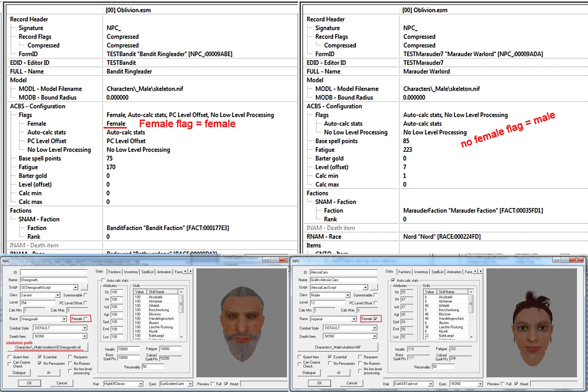The width and height of the screenshot is (588, 392).
Task: Enable Quest Item for AlessiaCaro
Action: click(300, 357)
